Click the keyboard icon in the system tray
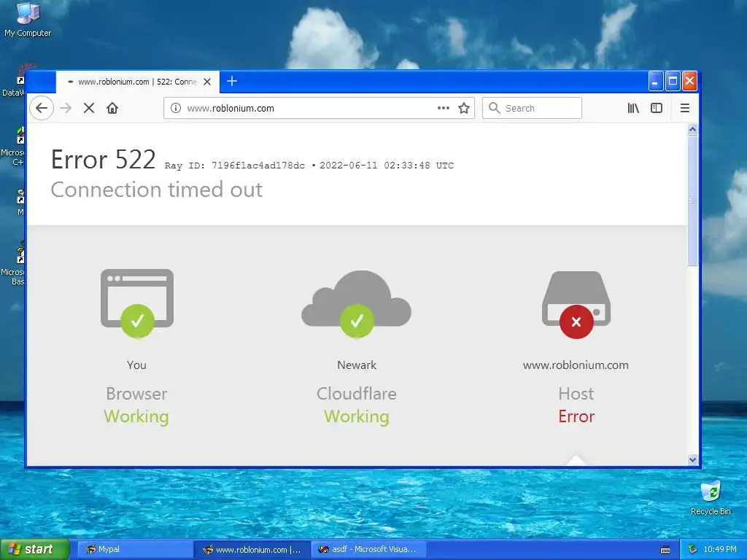Image resolution: width=747 pixels, height=560 pixels. pos(665,550)
